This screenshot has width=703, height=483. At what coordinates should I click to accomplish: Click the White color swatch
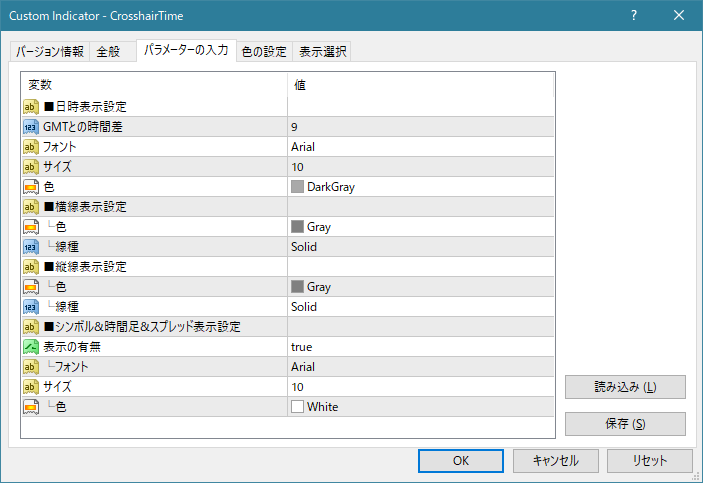click(298, 407)
